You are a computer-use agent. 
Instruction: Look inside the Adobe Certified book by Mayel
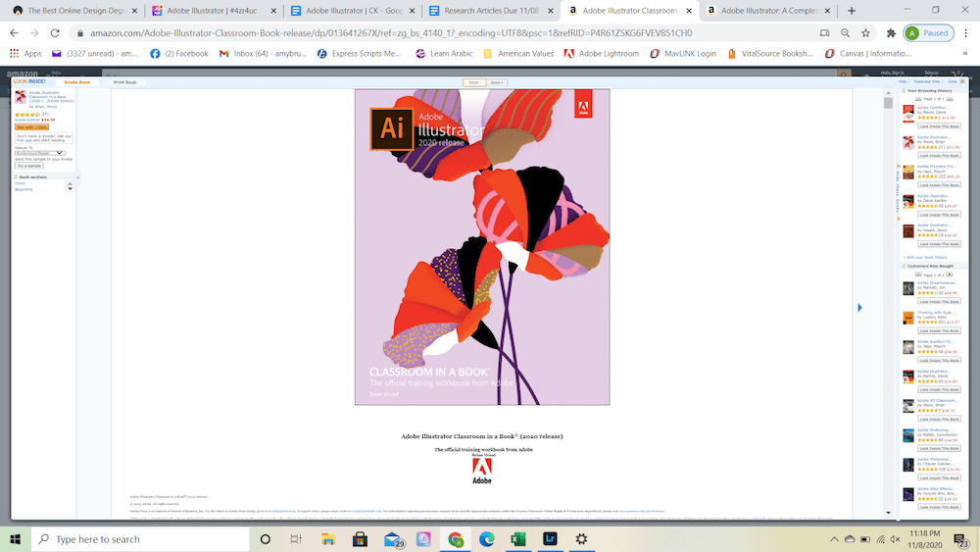[x=940, y=126]
